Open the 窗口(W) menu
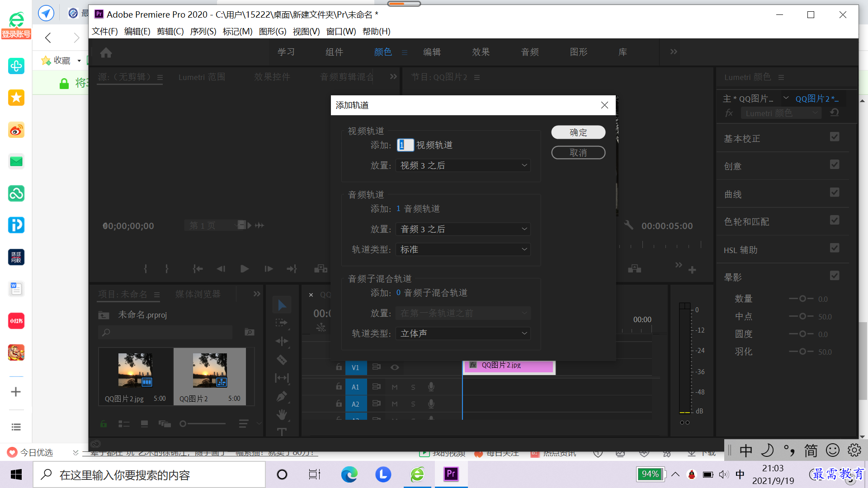 click(x=341, y=31)
